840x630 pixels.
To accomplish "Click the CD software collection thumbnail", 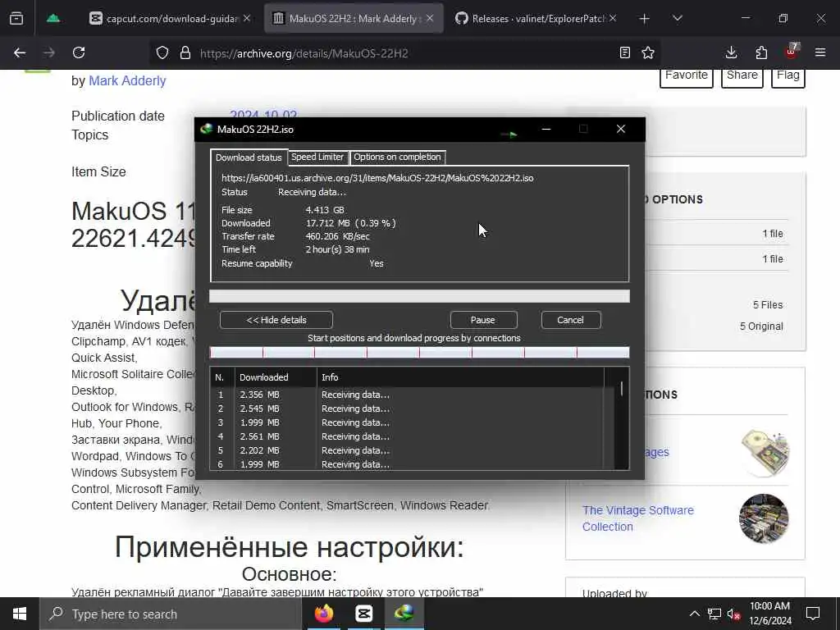I will pyautogui.click(x=765, y=452).
